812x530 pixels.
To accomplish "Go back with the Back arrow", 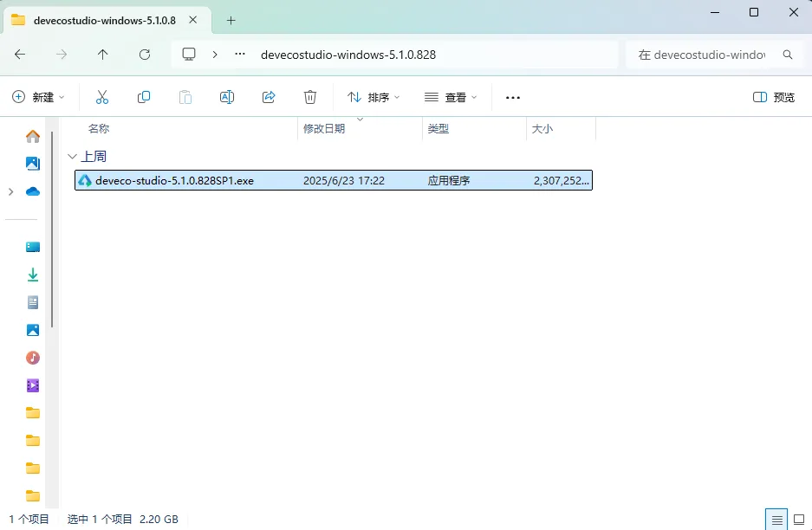I will 20,55.
